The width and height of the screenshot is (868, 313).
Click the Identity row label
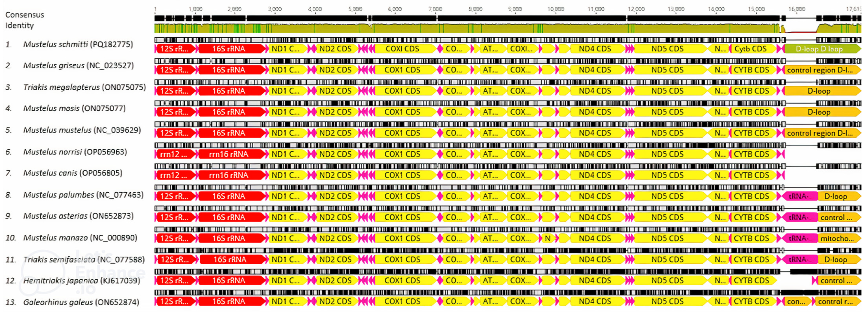[19, 26]
